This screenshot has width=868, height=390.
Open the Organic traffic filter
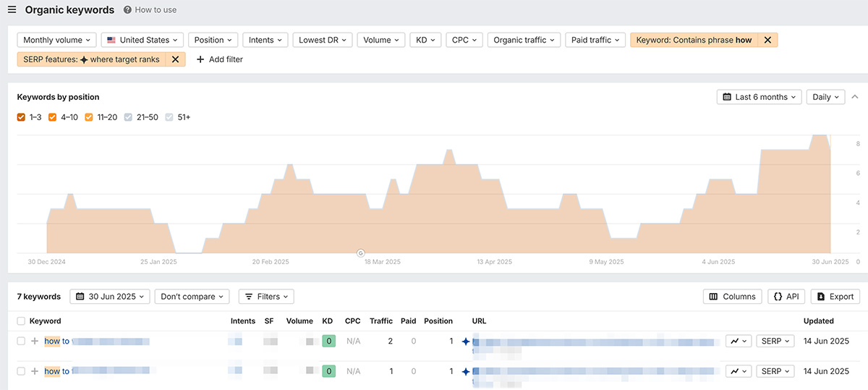pyautogui.click(x=524, y=41)
